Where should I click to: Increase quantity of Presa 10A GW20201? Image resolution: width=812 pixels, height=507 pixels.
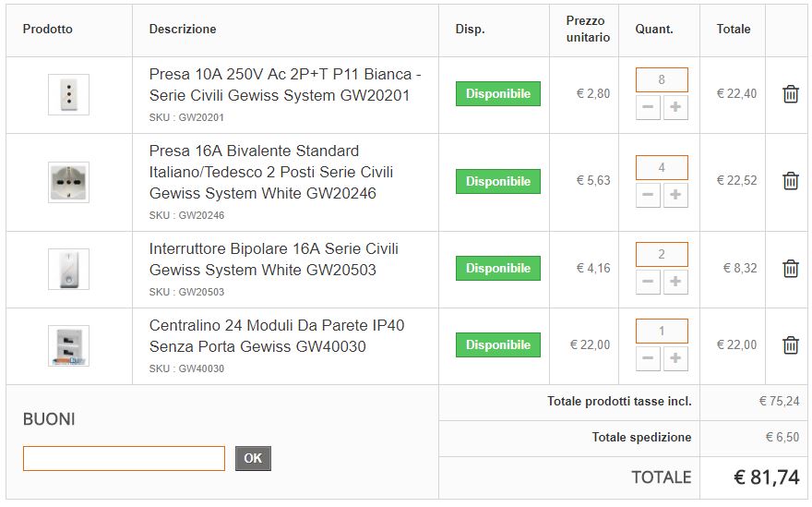675,107
